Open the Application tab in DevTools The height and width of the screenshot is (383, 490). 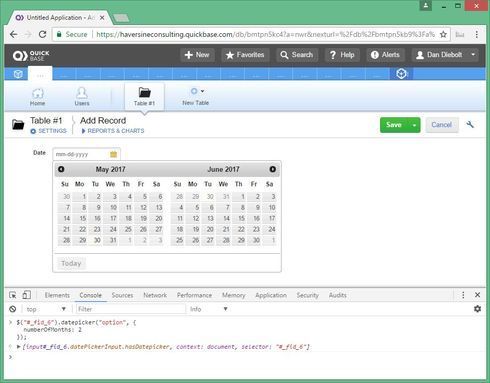point(271,295)
